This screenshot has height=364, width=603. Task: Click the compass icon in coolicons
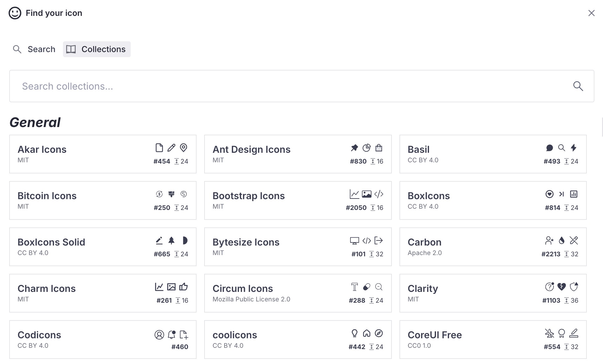(x=379, y=333)
